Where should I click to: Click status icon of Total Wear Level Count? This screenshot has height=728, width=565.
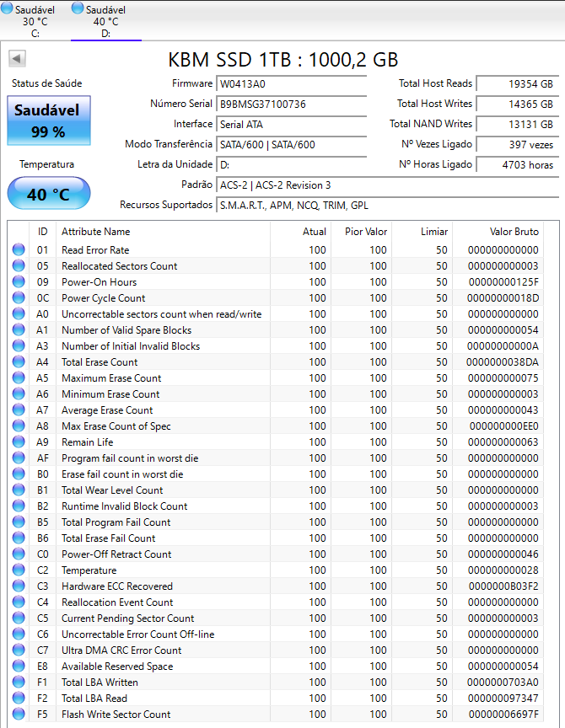tap(19, 490)
